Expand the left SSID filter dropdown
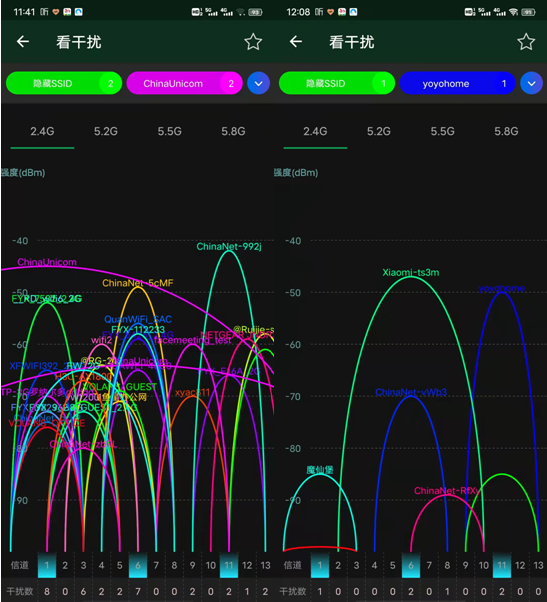 (x=258, y=83)
